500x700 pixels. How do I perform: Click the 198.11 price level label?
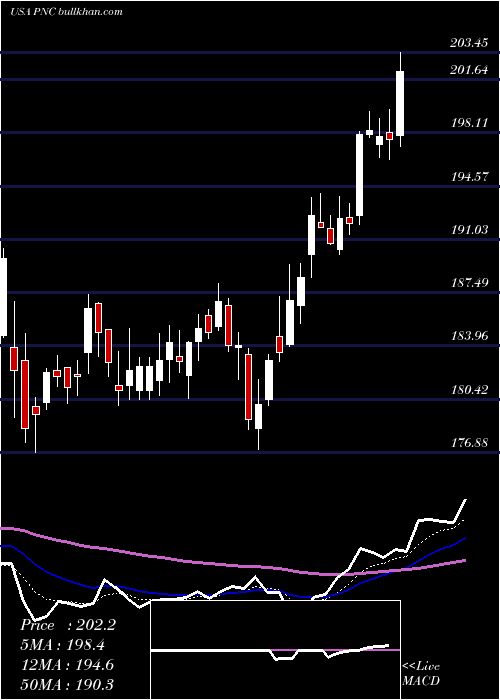click(469, 123)
